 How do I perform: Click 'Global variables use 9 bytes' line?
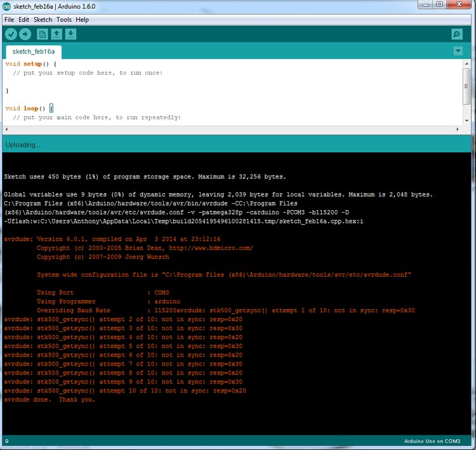pos(218,194)
